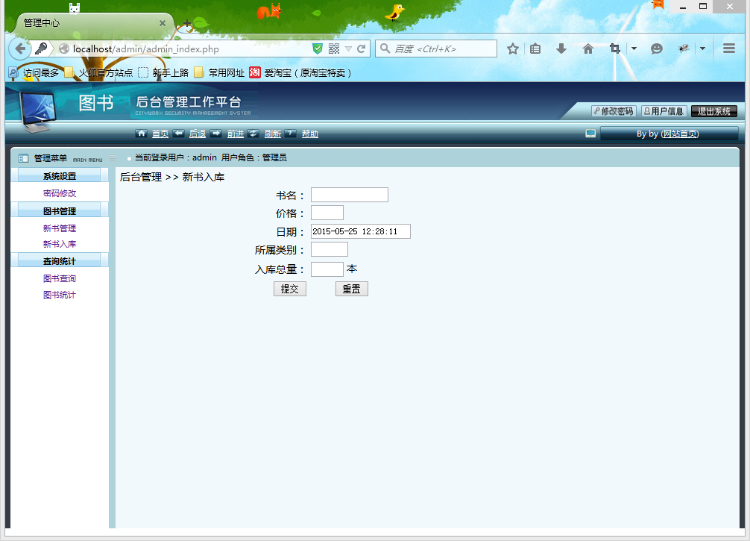Image resolution: width=750 pixels, height=541 pixels.
Task: Expand the dropdown arrow beside the crop icon
Action: click(634, 48)
